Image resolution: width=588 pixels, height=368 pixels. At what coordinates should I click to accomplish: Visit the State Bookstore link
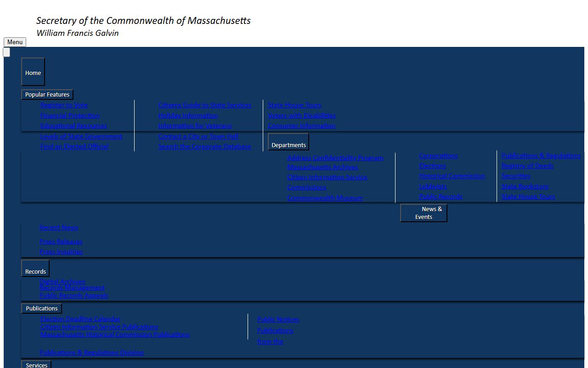(525, 186)
